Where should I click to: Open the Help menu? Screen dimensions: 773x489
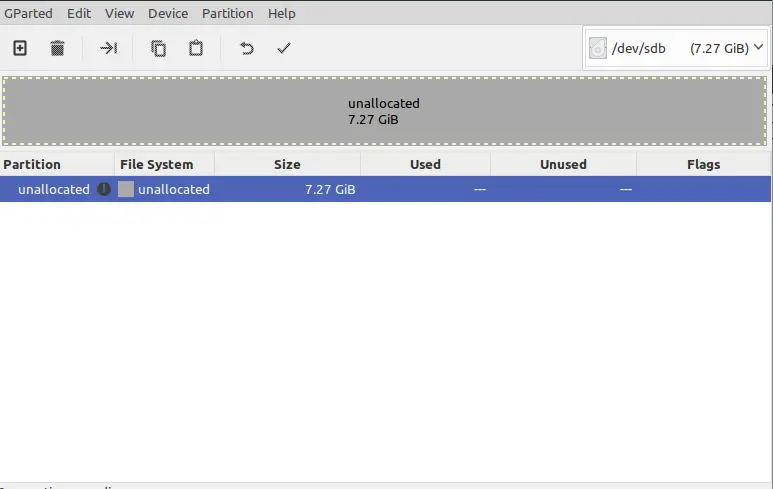(281, 13)
